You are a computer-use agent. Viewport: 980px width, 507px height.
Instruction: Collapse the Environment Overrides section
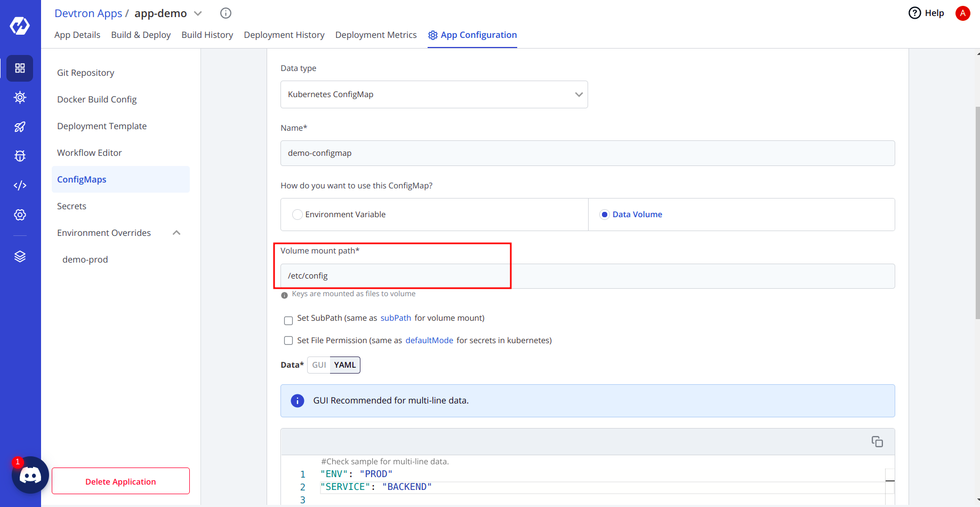tap(177, 233)
